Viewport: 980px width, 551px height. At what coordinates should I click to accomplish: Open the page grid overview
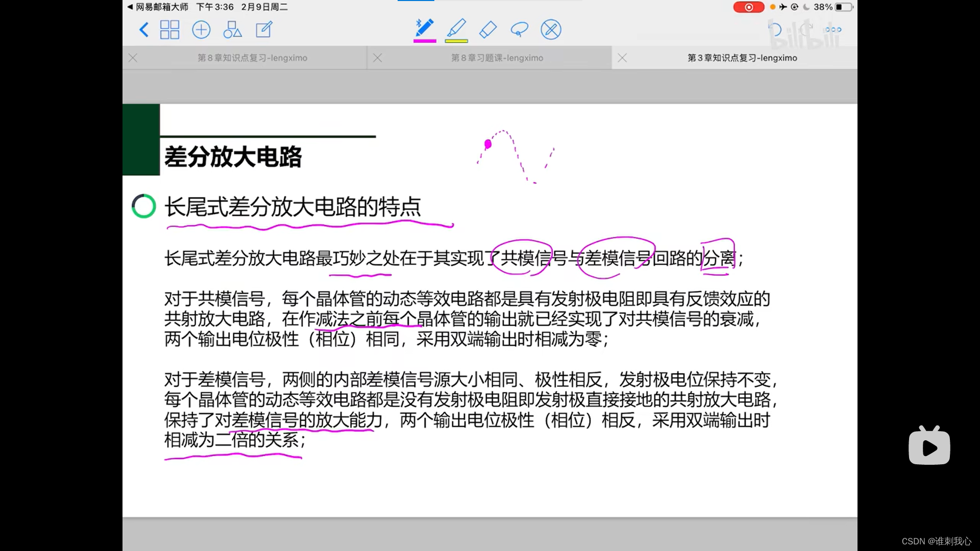pyautogui.click(x=169, y=30)
